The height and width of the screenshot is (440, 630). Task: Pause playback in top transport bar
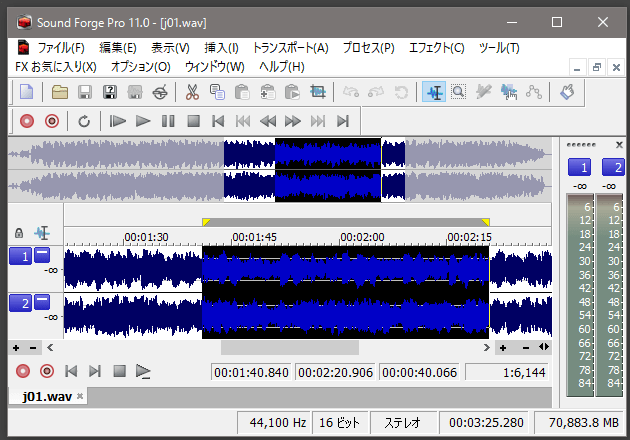tap(168, 121)
